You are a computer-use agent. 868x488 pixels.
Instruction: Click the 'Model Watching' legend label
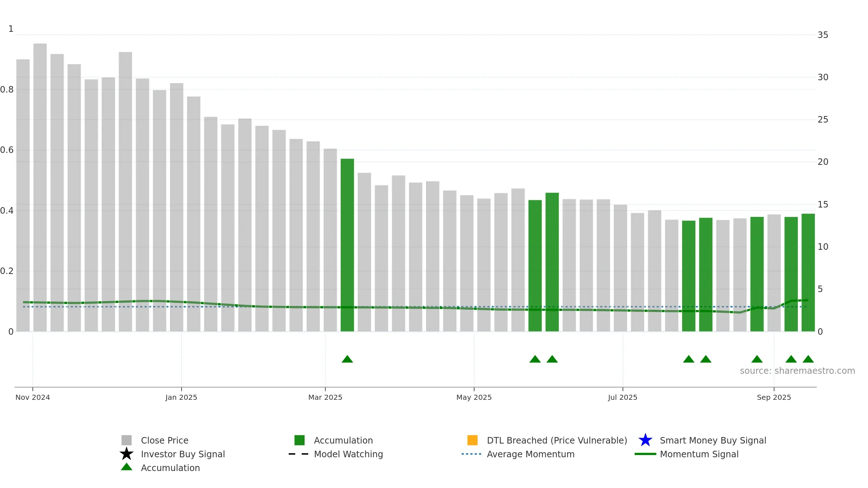pos(348,454)
